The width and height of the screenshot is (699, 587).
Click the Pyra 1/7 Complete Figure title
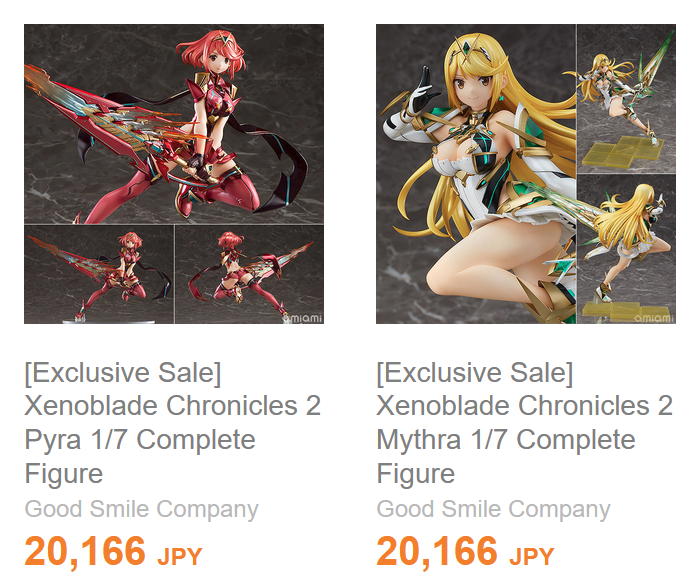pos(173,423)
